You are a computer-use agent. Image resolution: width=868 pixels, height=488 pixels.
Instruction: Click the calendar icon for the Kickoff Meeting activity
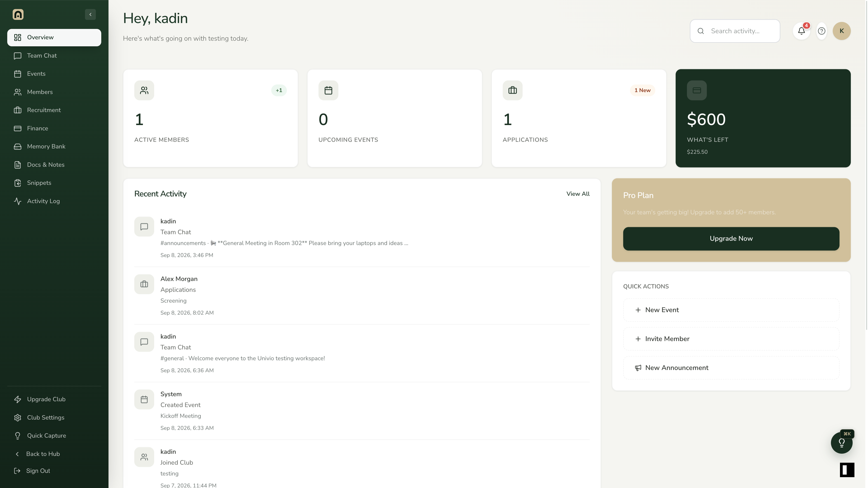click(x=144, y=399)
